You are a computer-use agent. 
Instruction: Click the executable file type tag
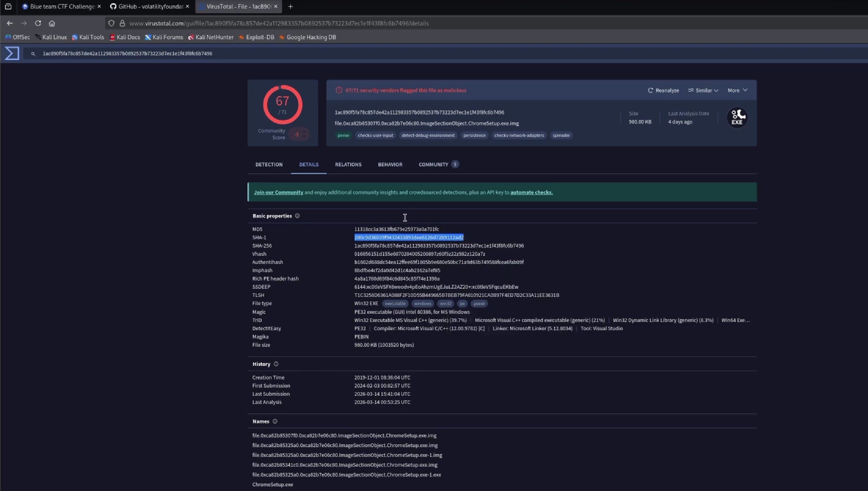click(395, 304)
